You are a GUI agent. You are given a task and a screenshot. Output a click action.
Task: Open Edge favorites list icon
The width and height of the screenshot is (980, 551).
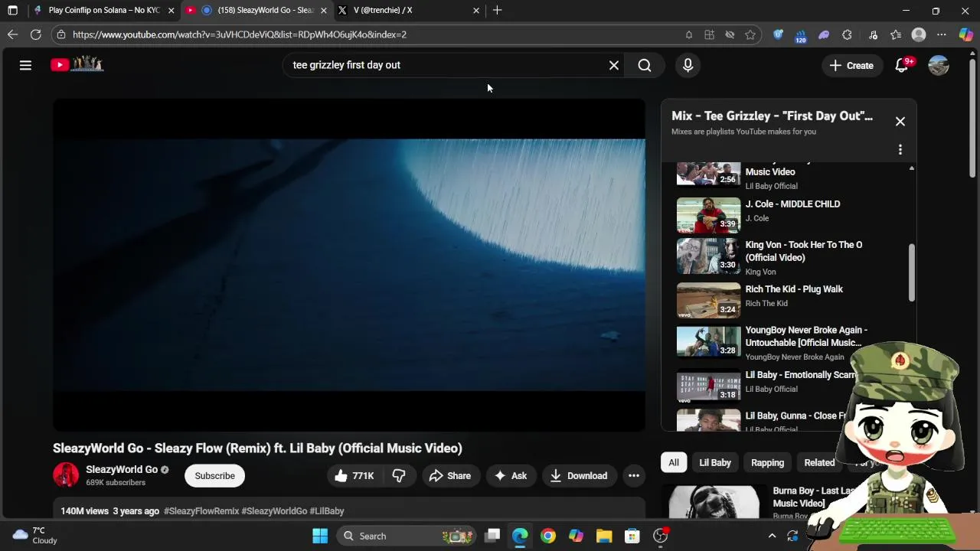click(896, 34)
